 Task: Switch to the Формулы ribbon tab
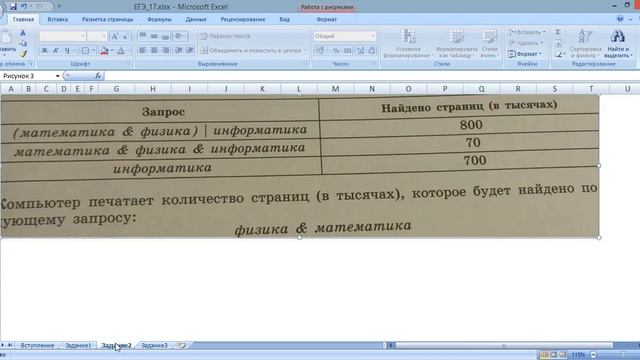pyautogui.click(x=159, y=19)
